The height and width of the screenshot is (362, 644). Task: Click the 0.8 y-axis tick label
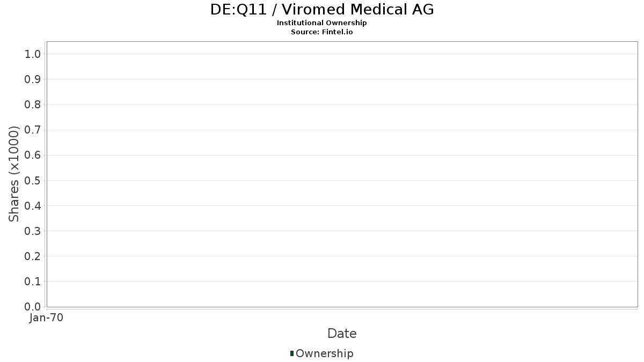(33, 105)
